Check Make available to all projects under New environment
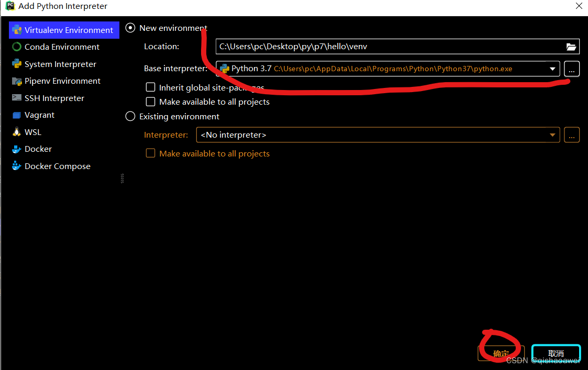 pos(150,102)
